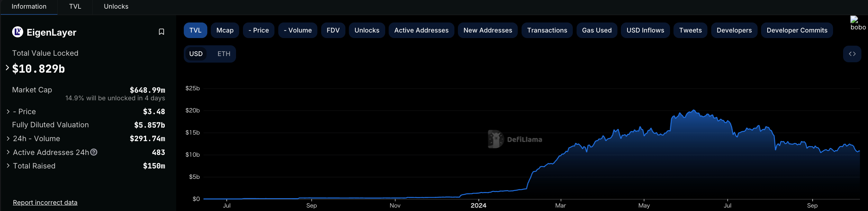This screenshot has height=211, width=868.
Task: Toggle the Transactions chart series
Action: point(547,30)
